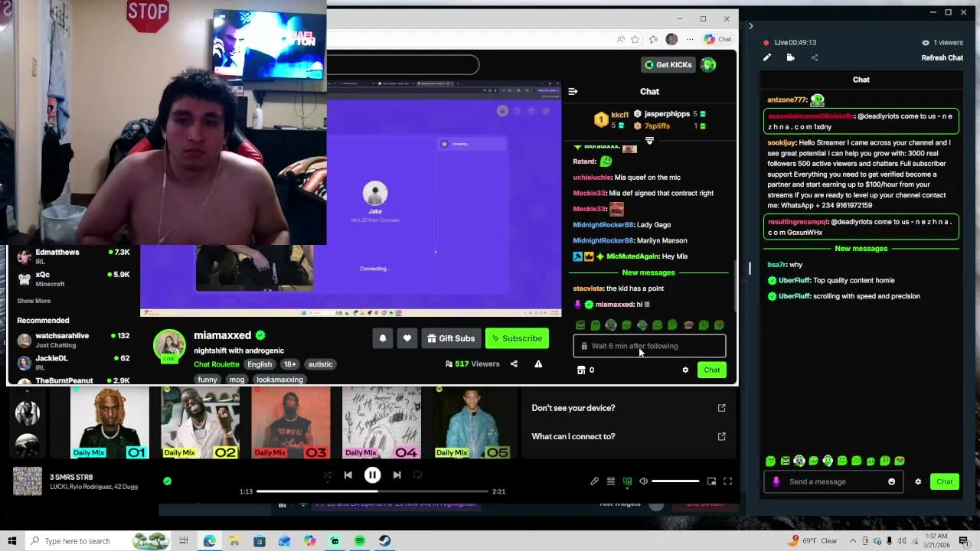Open JackieDL recommended channel
Screen dimensions: 980x551
click(73, 362)
